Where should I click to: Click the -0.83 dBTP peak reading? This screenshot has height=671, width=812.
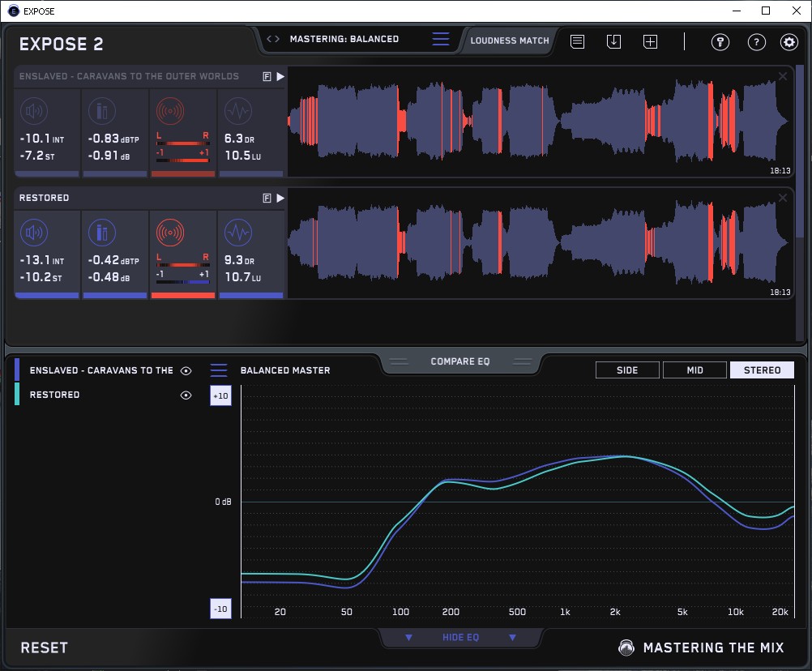click(113, 139)
